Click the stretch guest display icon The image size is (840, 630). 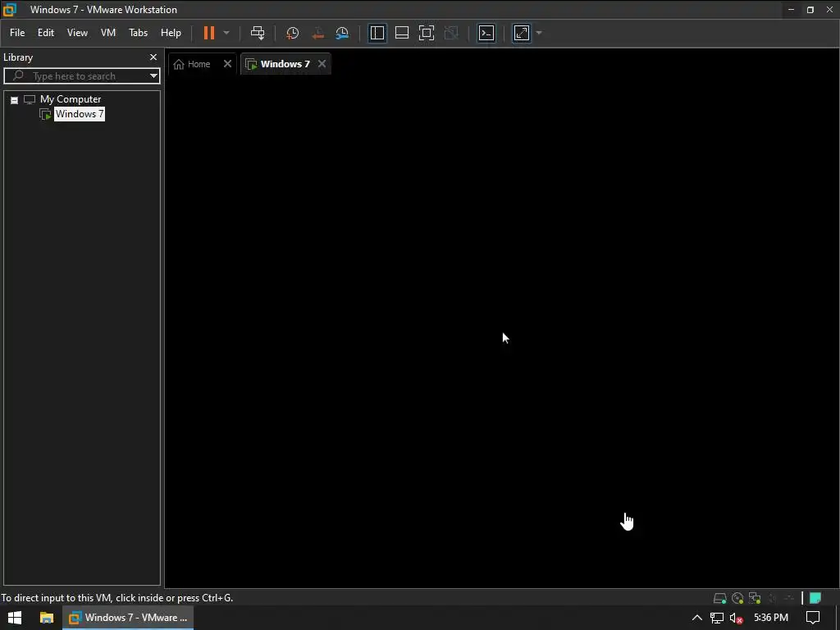tap(522, 33)
